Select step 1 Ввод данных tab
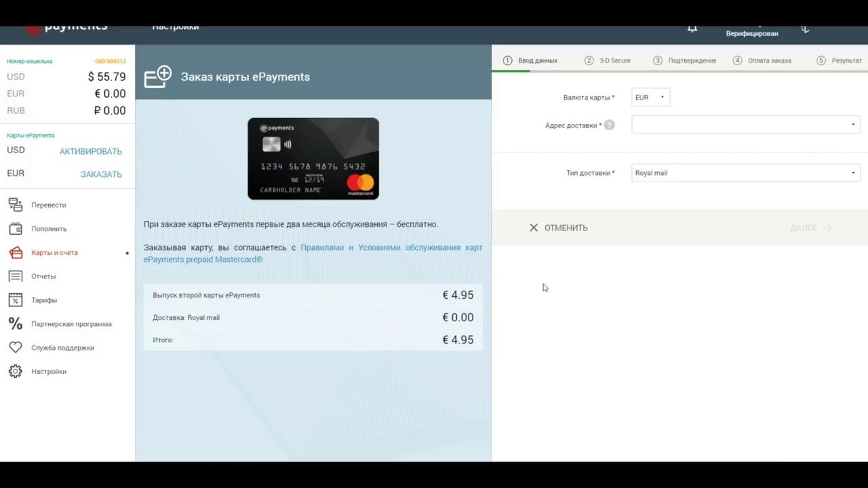 tap(530, 60)
